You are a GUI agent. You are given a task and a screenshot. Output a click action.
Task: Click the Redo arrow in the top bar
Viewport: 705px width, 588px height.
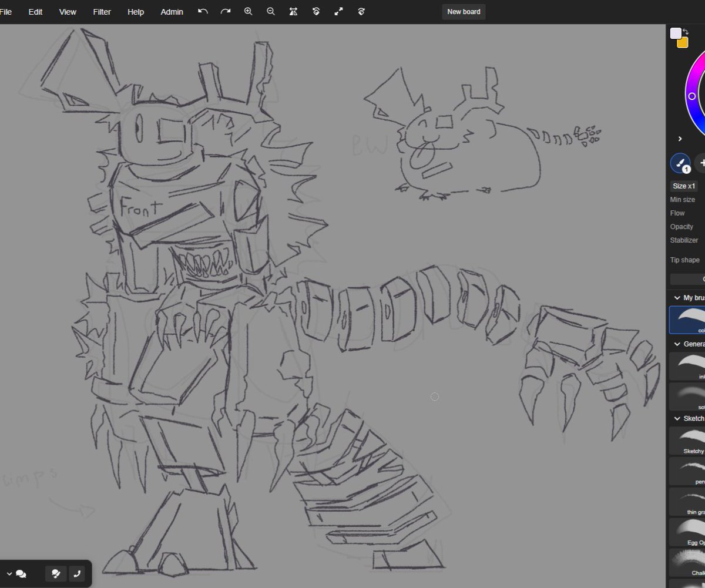[226, 11]
